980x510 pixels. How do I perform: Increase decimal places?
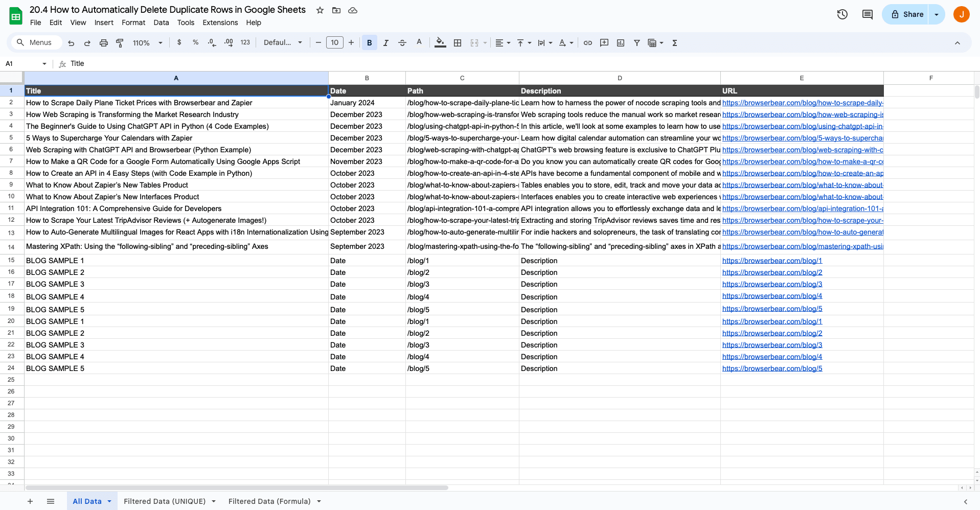(x=229, y=42)
